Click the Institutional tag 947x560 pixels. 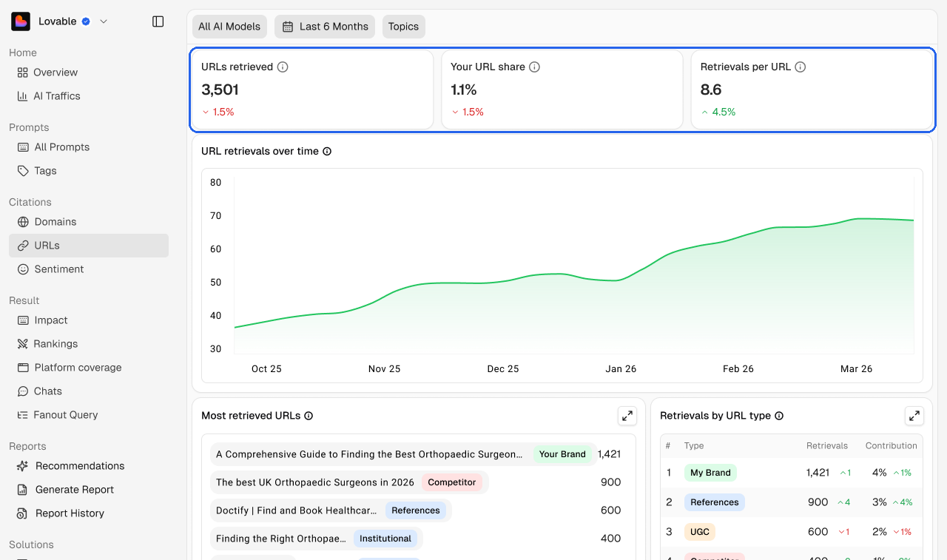point(385,539)
